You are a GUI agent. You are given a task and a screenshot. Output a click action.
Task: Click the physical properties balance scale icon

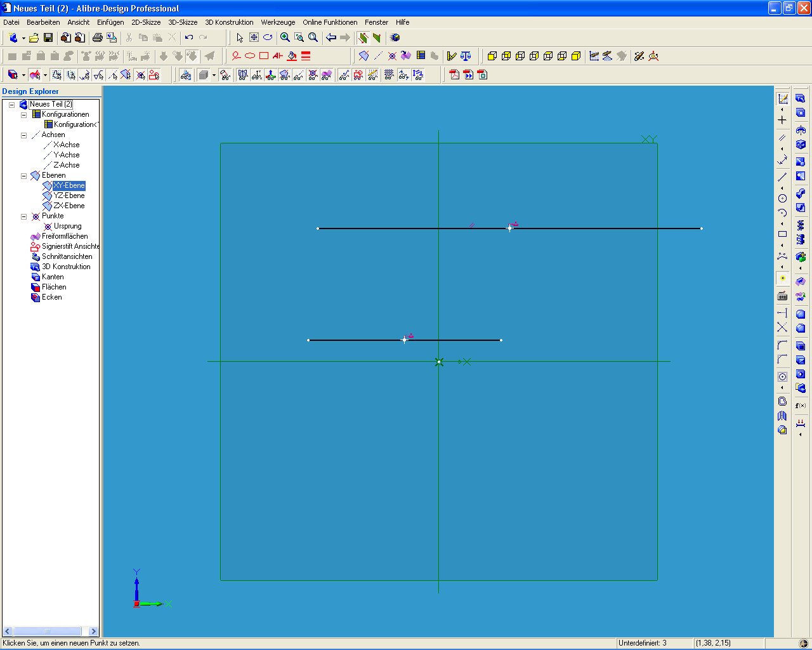click(x=466, y=56)
